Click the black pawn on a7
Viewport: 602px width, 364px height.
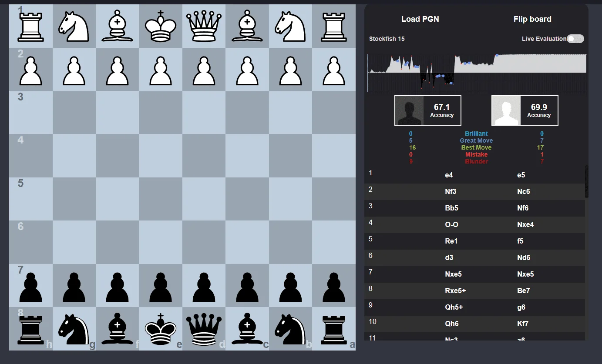(334, 287)
